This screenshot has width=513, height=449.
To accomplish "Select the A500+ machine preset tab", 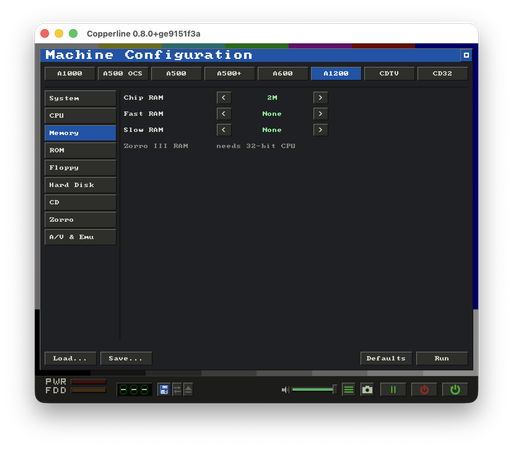I will [x=229, y=73].
